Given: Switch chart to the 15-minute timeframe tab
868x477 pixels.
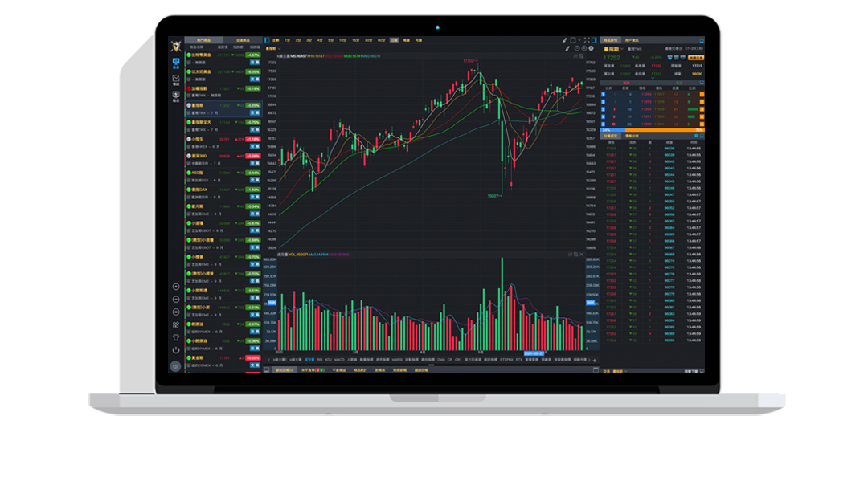Looking at the screenshot, I should pyautogui.click(x=354, y=39).
